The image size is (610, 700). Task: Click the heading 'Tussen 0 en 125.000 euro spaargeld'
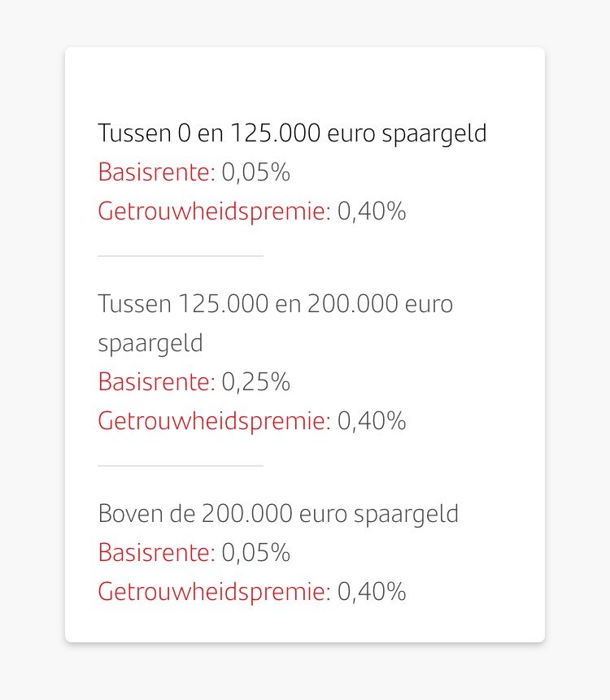(x=292, y=133)
